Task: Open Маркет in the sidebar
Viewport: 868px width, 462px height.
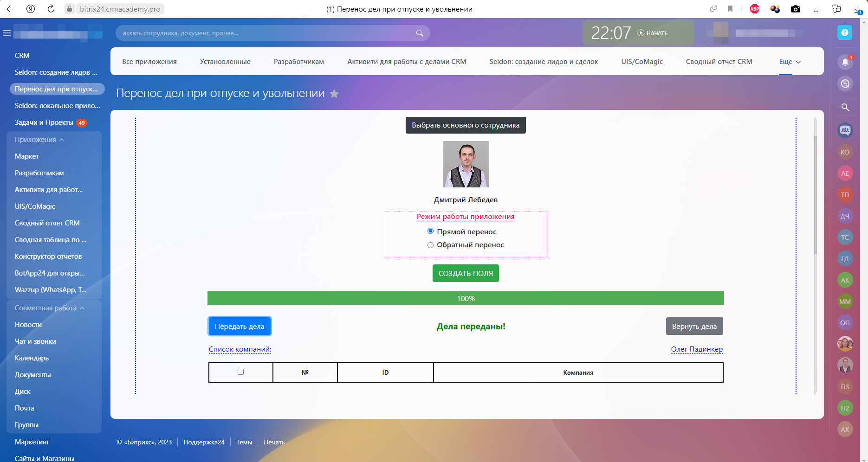Action: click(x=27, y=156)
